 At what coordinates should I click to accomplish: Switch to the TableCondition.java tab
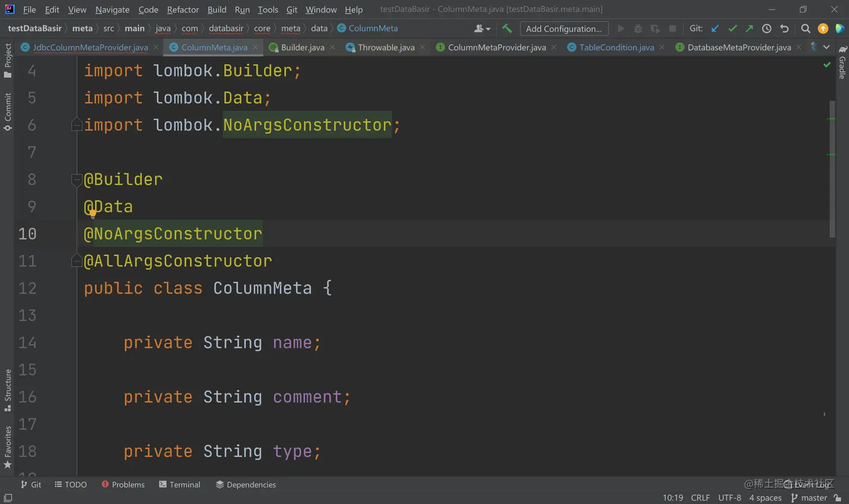pyautogui.click(x=617, y=48)
